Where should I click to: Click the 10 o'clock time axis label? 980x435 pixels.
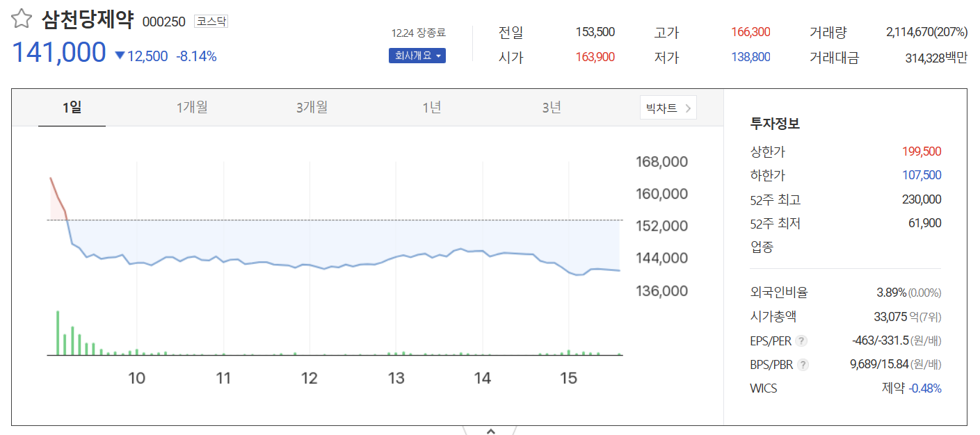click(x=137, y=378)
